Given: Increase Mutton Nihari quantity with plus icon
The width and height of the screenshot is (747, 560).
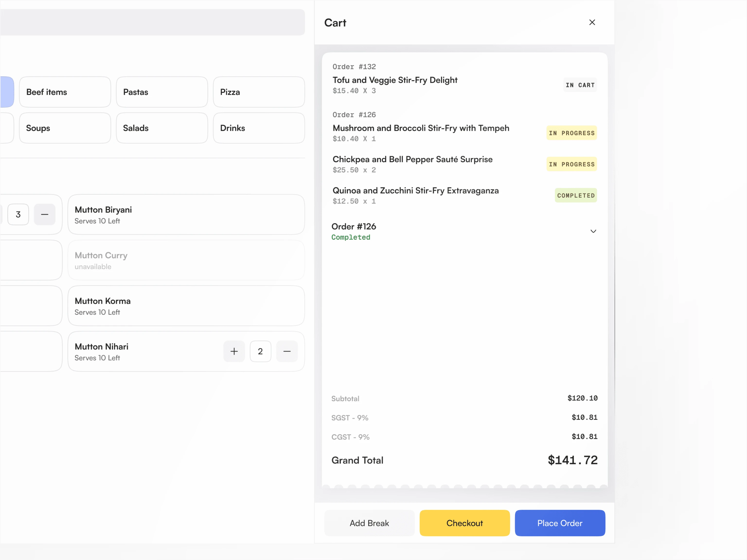Looking at the screenshot, I should tap(234, 351).
